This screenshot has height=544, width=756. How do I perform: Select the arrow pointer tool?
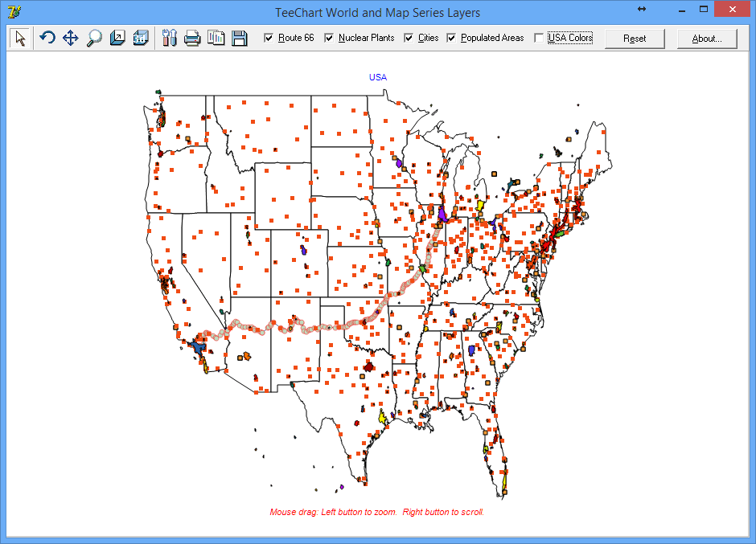(x=19, y=37)
